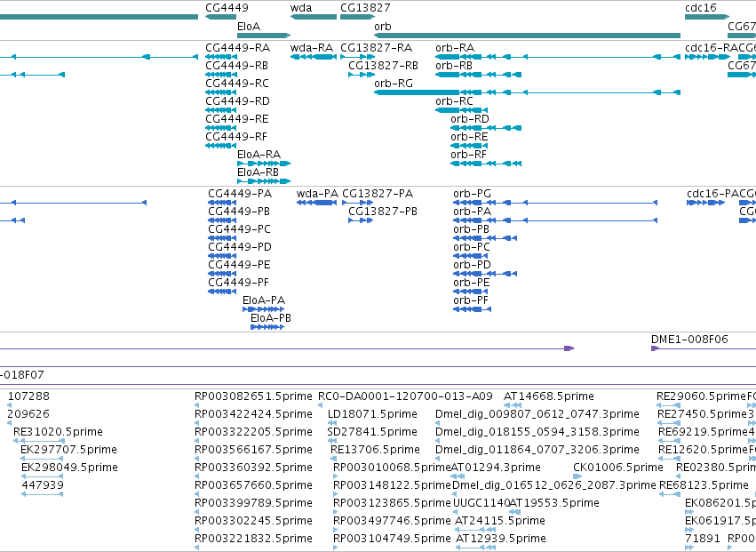756x552 pixels.
Task: Select the cdc16-RA transcript
Action: pyautogui.click(x=707, y=57)
